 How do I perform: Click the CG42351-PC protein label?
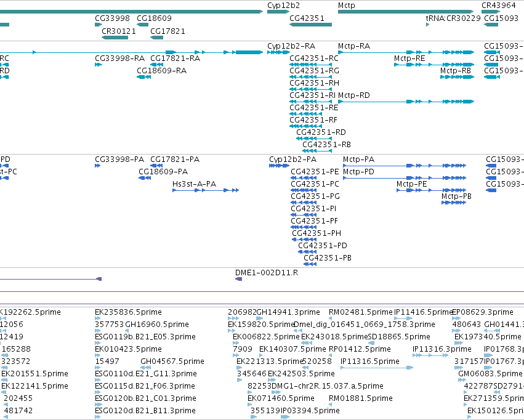tap(315, 184)
